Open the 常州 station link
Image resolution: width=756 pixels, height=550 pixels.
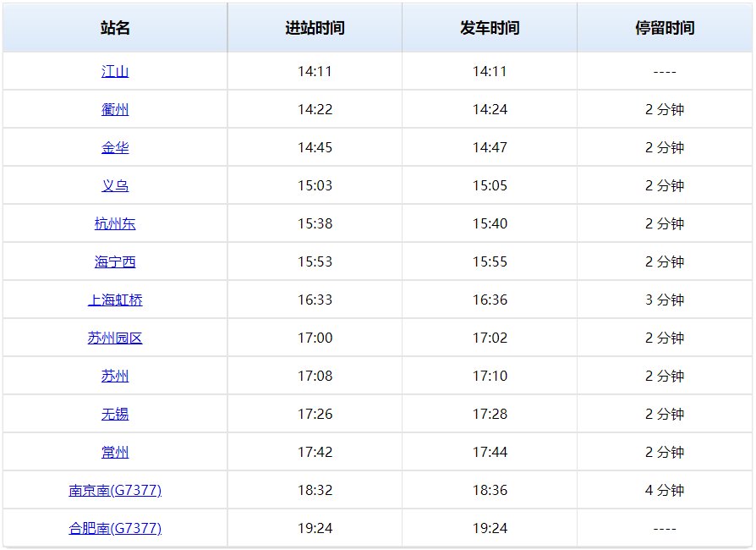point(115,453)
